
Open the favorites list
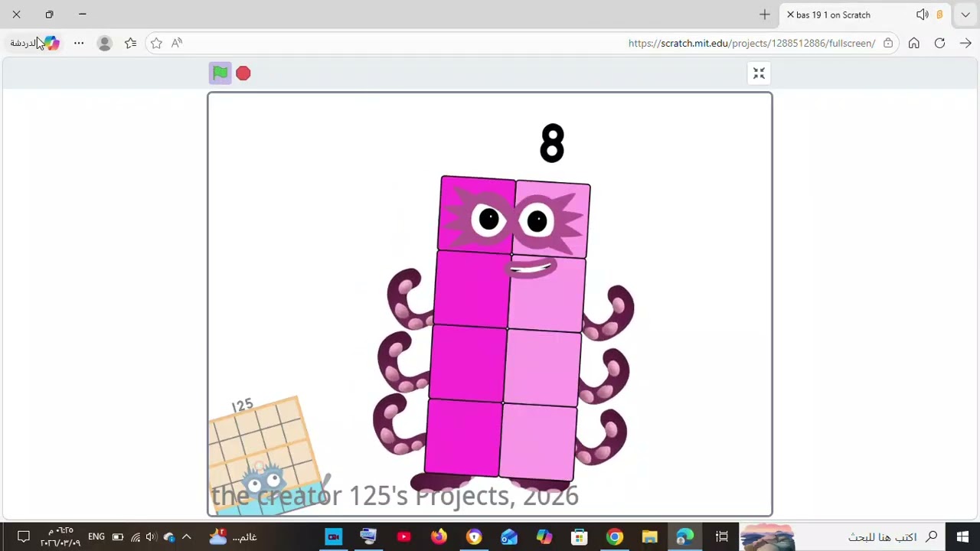click(131, 43)
